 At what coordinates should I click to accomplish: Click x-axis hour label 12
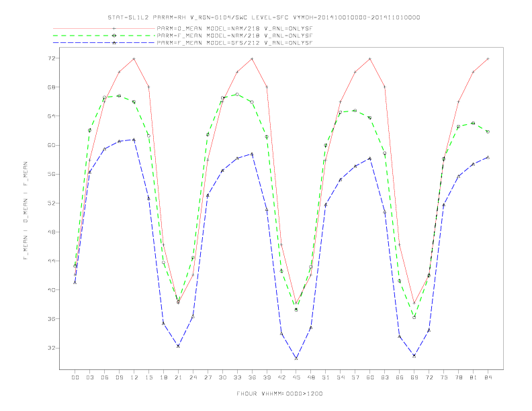click(134, 377)
